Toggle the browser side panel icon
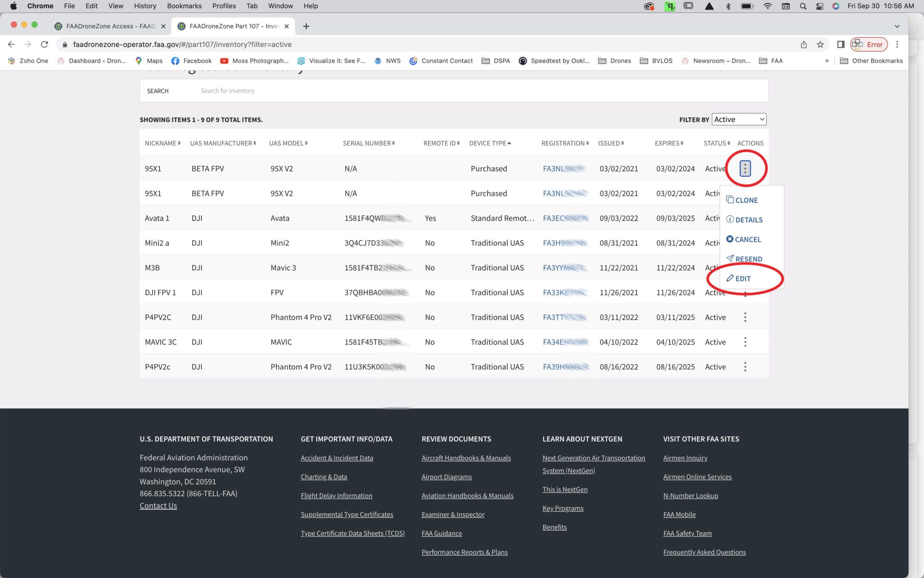924x578 pixels. [x=841, y=44]
